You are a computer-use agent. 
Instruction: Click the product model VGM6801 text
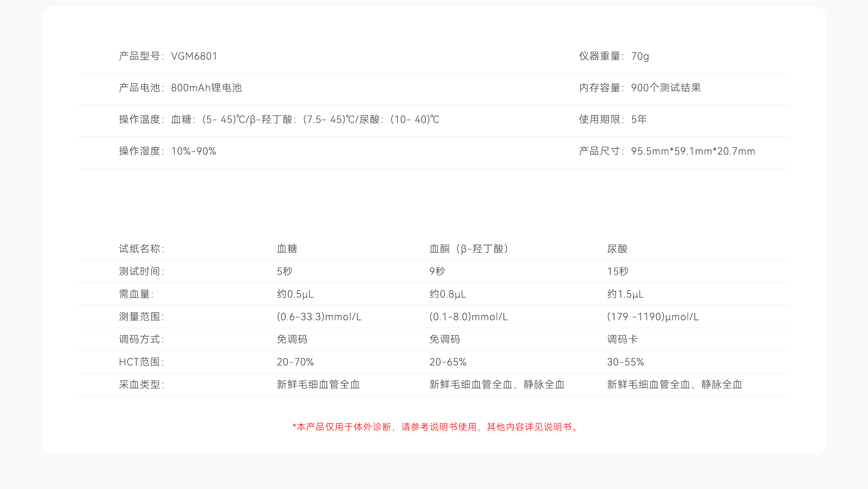[194, 56]
